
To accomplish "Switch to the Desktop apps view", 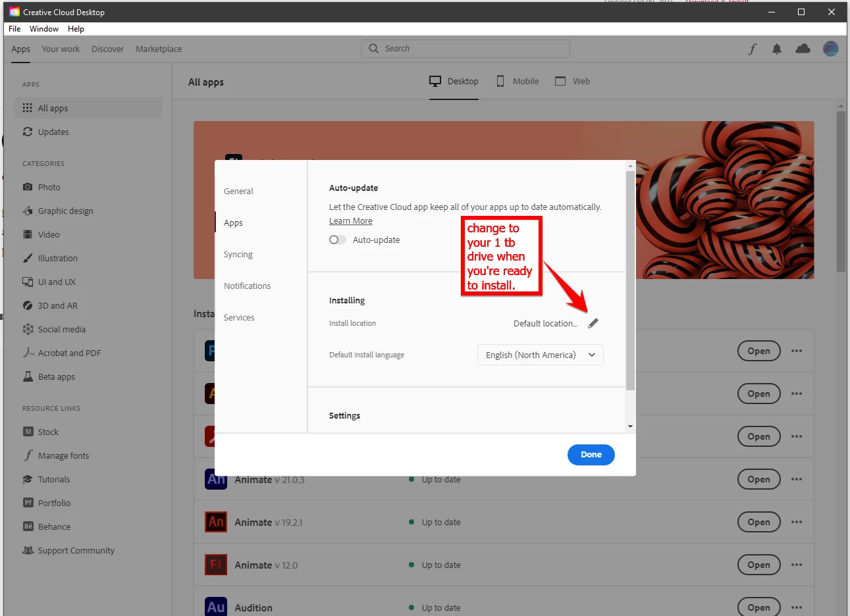I will point(454,82).
